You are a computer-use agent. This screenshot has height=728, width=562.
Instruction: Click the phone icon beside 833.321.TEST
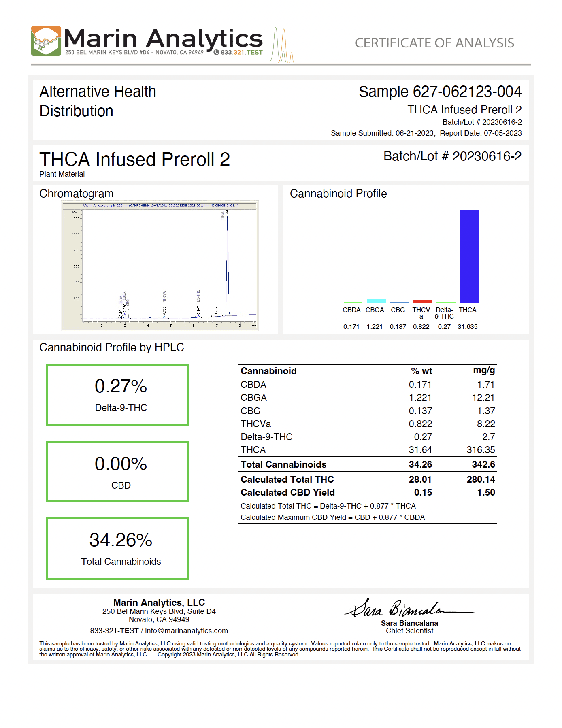[x=216, y=52]
